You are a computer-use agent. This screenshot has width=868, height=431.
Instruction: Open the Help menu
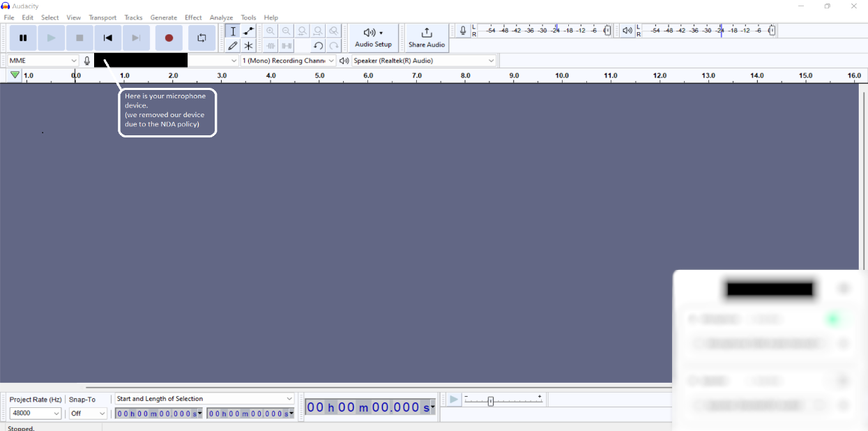pyautogui.click(x=271, y=17)
